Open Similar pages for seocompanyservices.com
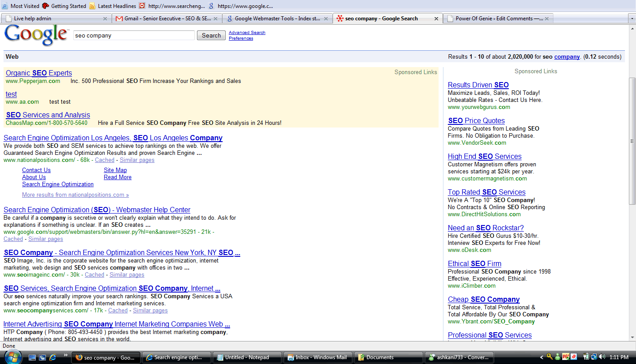 tap(150, 311)
